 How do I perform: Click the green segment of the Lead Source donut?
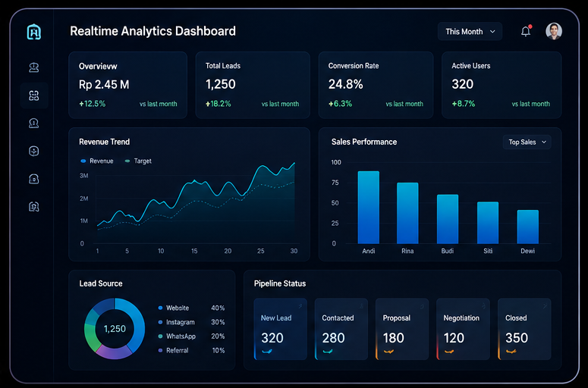(x=91, y=336)
